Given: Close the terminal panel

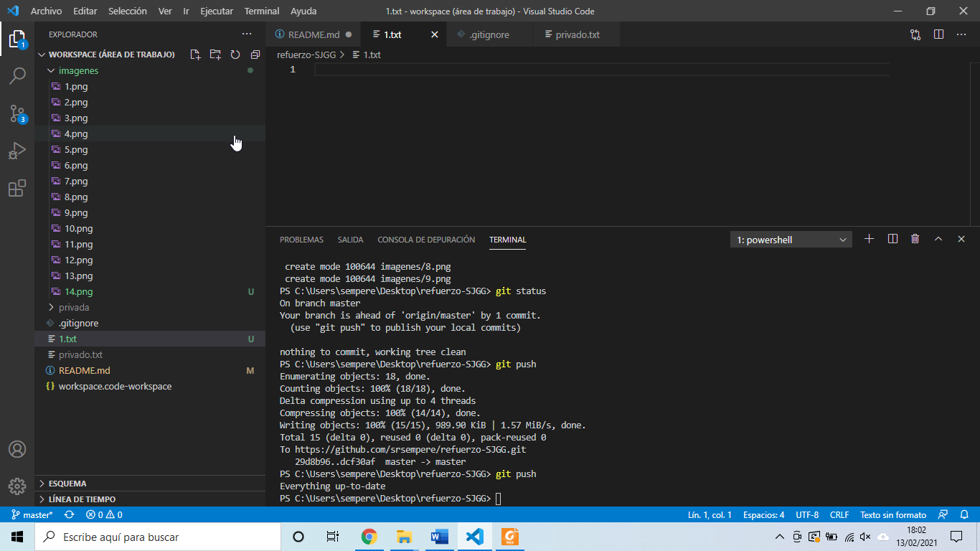Looking at the screenshot, I should (x=961, y=239).
